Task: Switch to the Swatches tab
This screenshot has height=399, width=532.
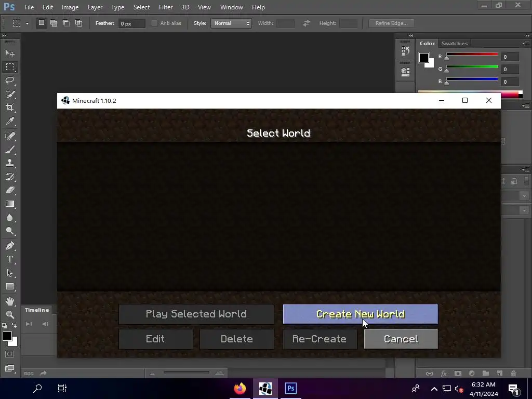Action: [455, 44]
